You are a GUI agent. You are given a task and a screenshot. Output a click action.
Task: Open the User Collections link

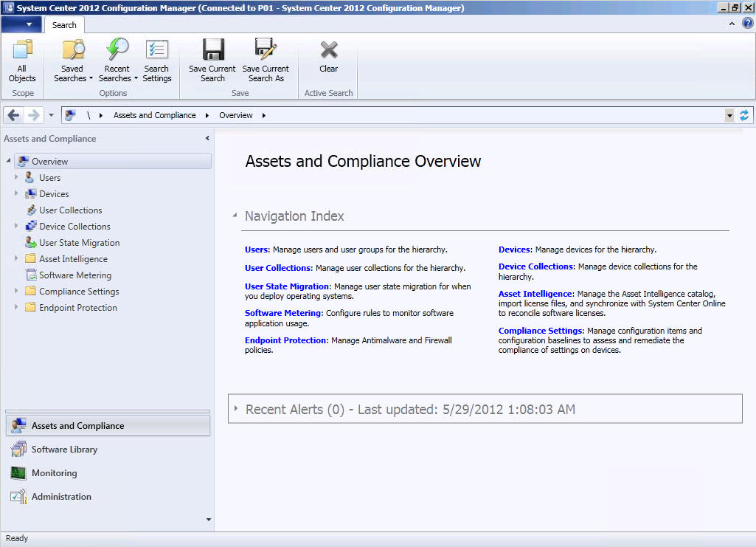[278, 268]
